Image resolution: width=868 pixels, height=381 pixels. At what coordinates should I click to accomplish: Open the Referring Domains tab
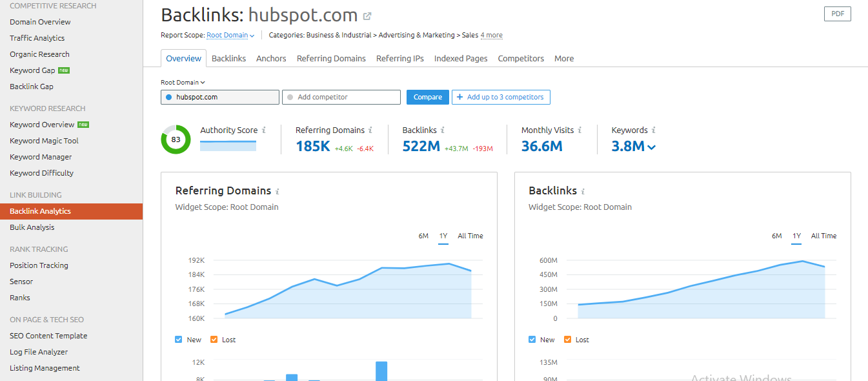(x=331, y=59)
